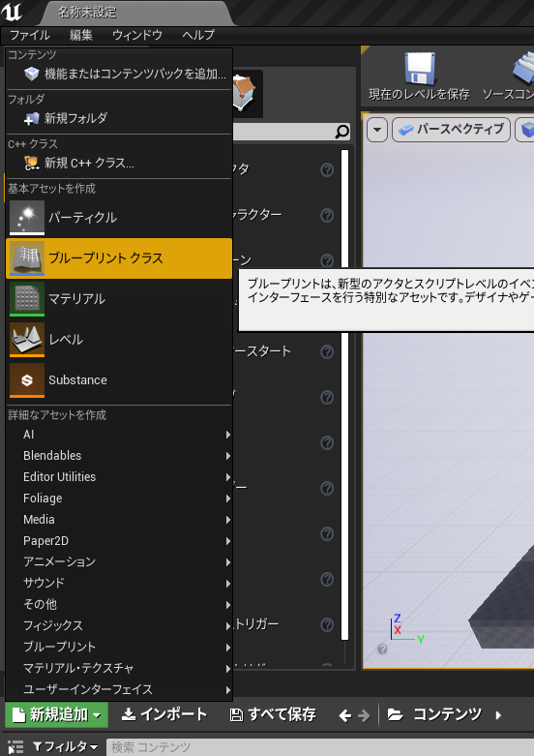Click the help icon beside キャラクター
Image resolution: width=534 pixels, height=756 pixels.
click(327, 215)
